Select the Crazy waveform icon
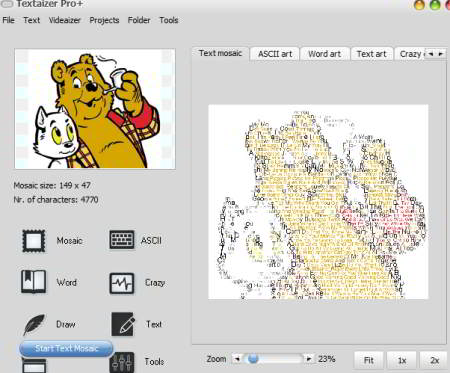Image resolution: width=450 pixels, height=373 pixels. (122, 283)
